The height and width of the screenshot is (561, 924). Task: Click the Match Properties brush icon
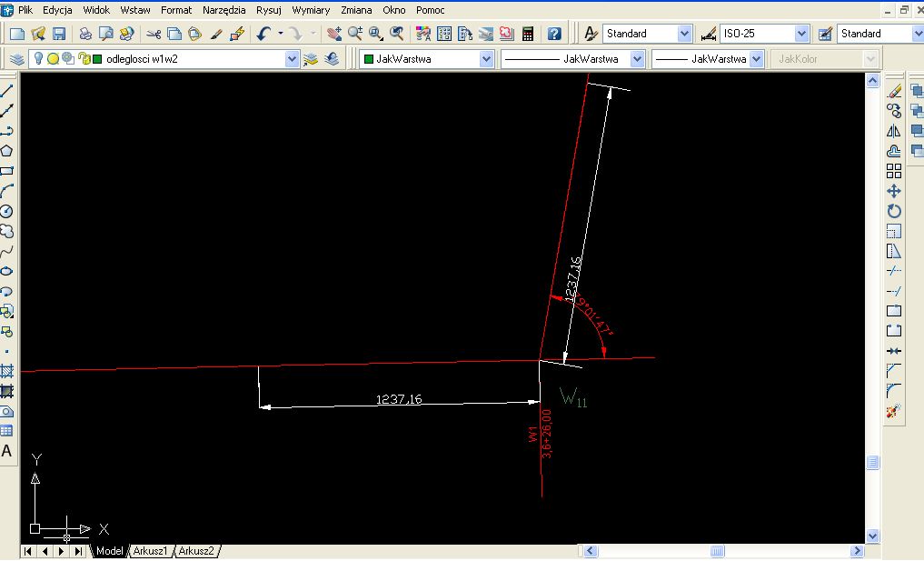point(216,34)
